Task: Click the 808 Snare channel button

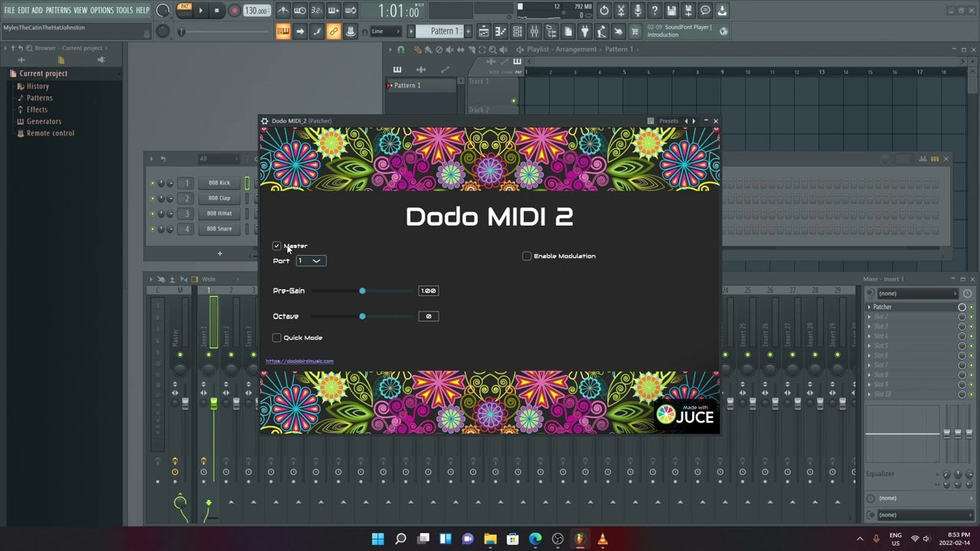Action: 219,229
